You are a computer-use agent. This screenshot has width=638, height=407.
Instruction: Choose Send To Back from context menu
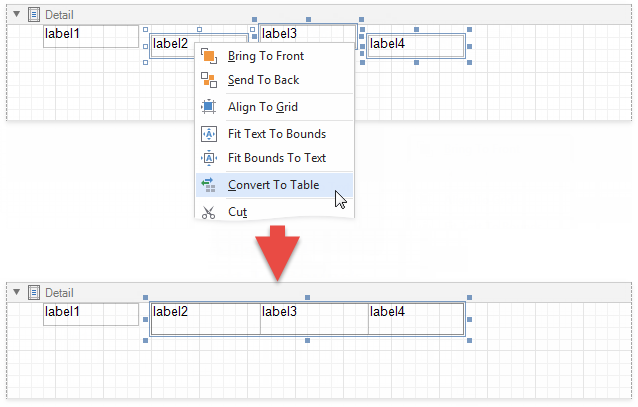pyautogui.click(x=263, y=80)
